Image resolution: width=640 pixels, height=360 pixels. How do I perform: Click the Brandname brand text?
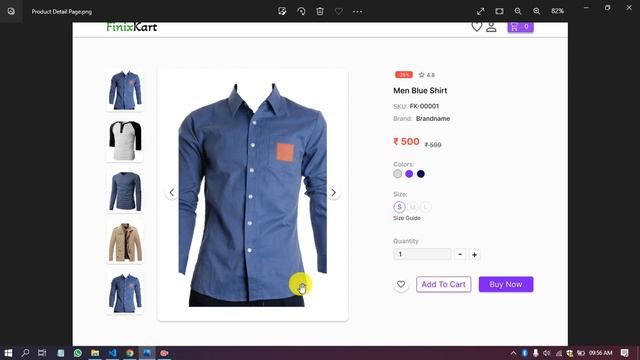click(x=433, y=119)
